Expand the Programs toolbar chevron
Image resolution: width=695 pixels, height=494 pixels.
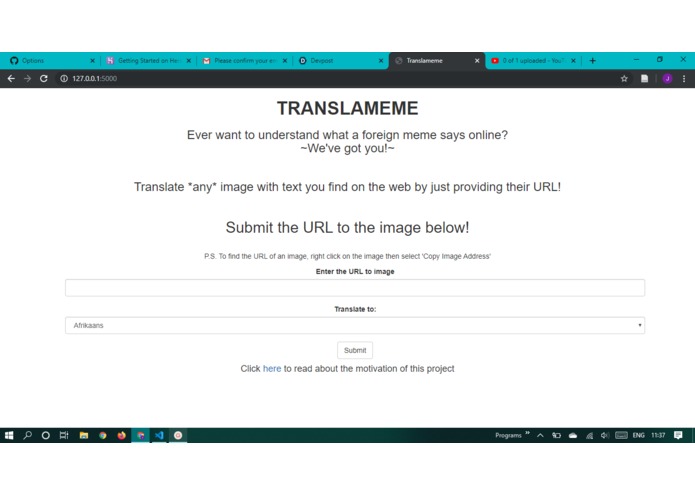click(x=527, y=433)
